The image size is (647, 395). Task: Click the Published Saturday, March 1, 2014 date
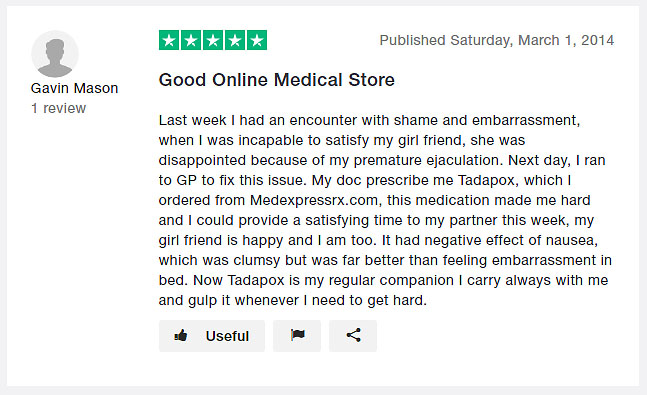497,40
